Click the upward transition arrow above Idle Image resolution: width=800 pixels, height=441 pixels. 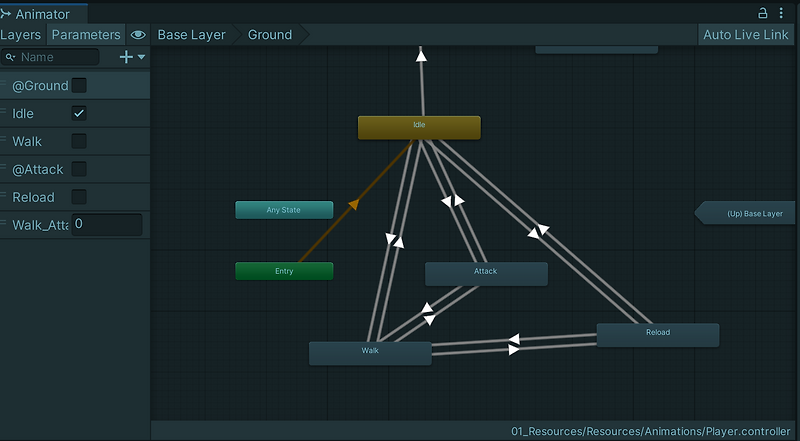(421, 55)
